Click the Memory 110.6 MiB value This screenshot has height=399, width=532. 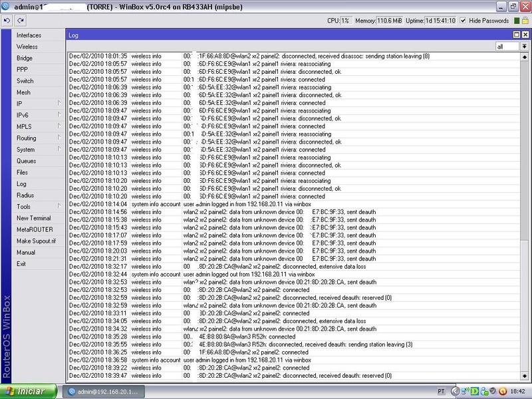click(389, 21)
